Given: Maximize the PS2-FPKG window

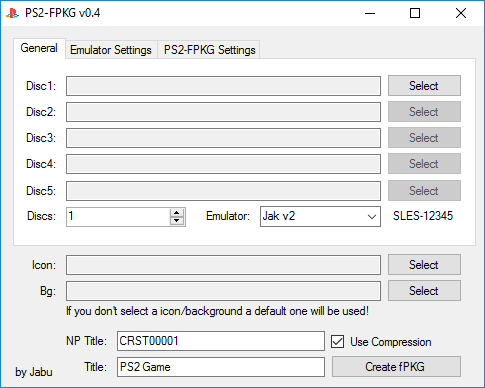Looking at the screenshot, I should (x=415, y=13).
